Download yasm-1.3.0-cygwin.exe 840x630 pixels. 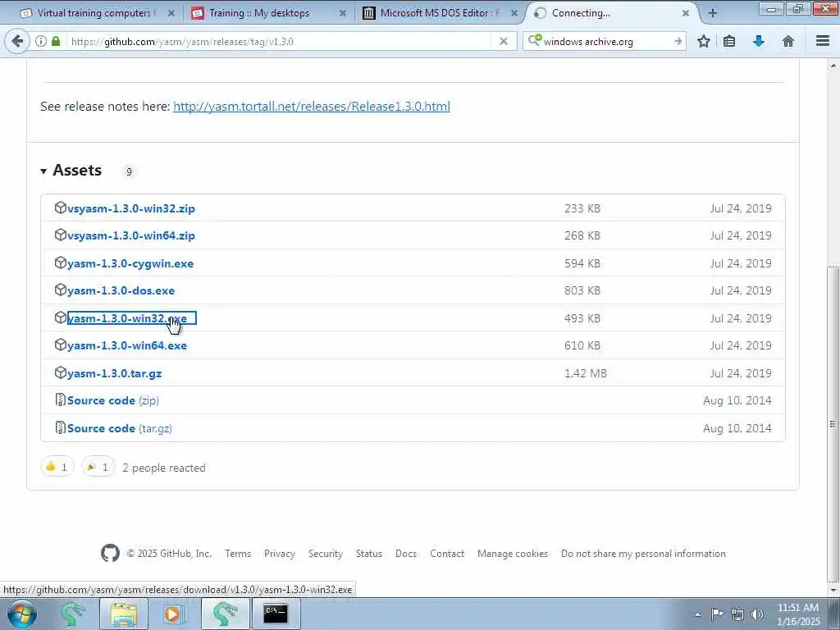[130, 263]
